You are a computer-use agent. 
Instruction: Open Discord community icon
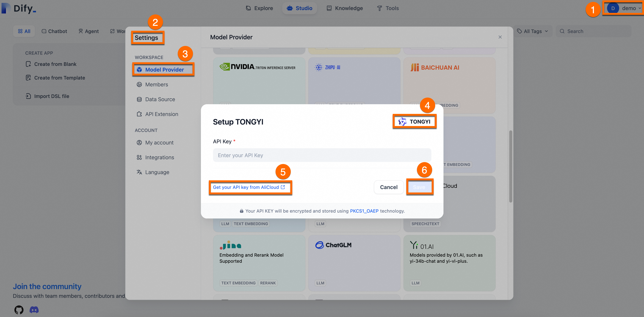[x=34, y=310]
